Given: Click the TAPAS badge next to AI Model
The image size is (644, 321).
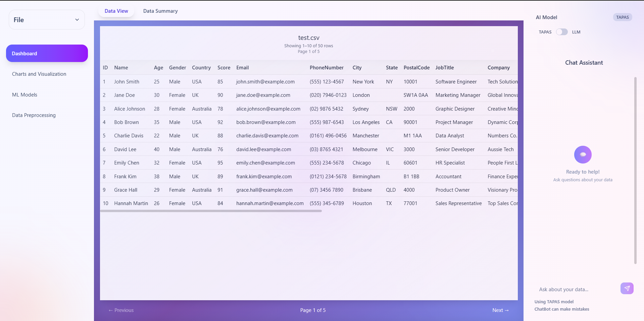Looking at the screenshot, I should [x=622, y=17].
